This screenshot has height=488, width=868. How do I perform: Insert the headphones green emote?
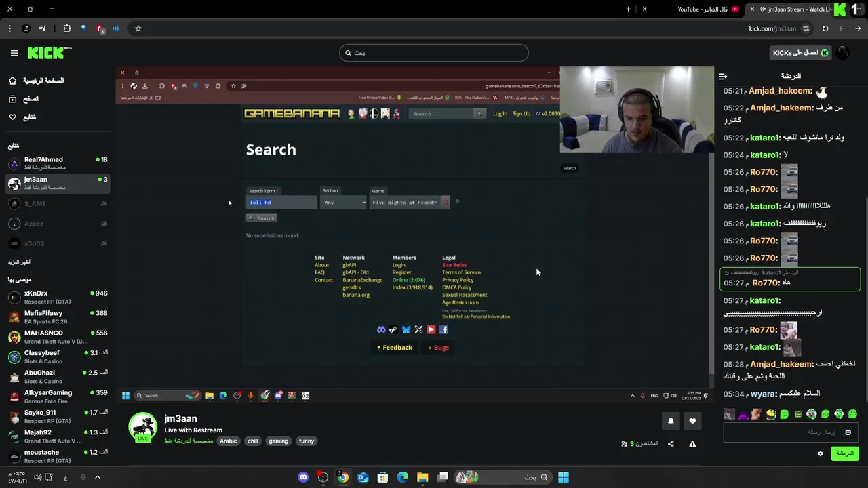(839, 414)
